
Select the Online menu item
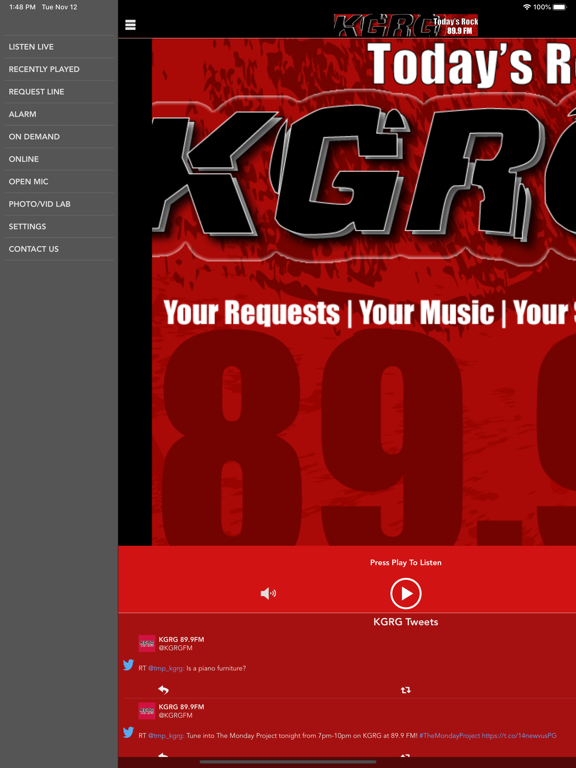coord(59,160)
